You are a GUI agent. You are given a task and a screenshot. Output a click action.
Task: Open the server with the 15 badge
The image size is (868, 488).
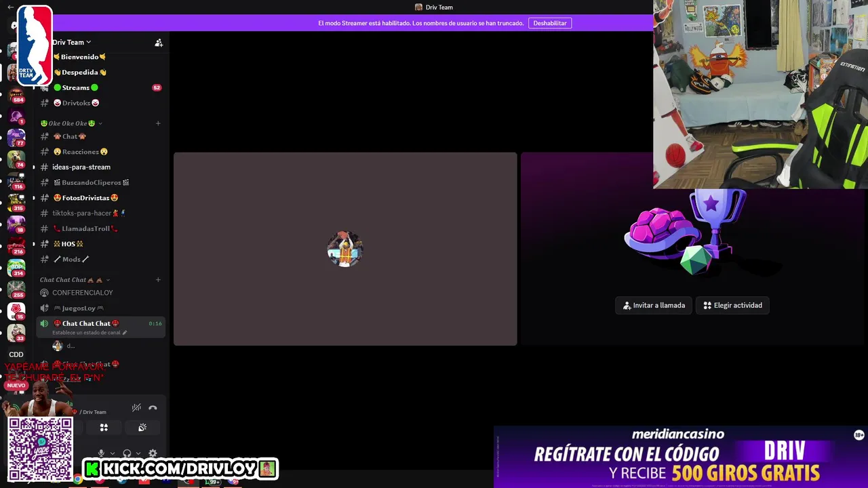[16, 311]
